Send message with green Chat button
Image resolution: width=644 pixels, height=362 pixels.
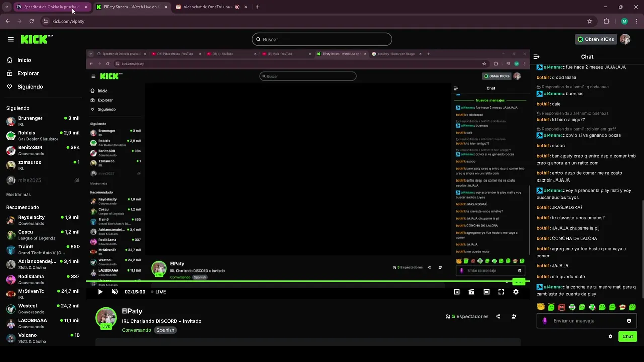(628, 337)
